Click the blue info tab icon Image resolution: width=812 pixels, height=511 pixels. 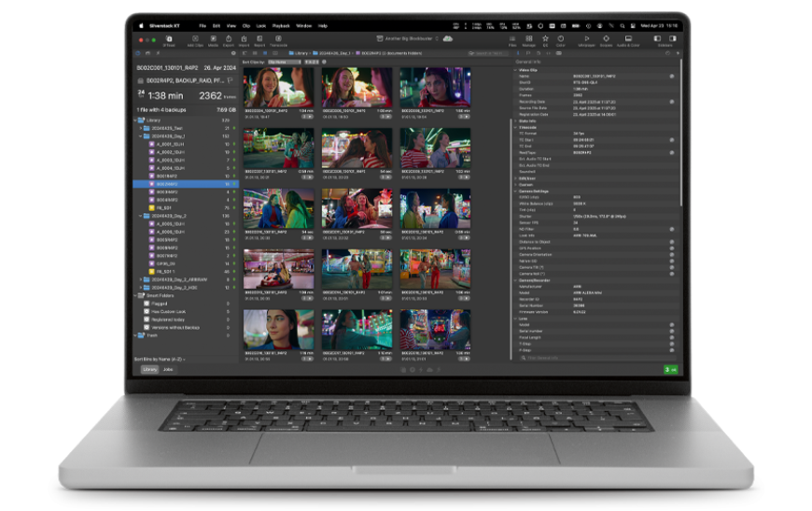[518, 53]
